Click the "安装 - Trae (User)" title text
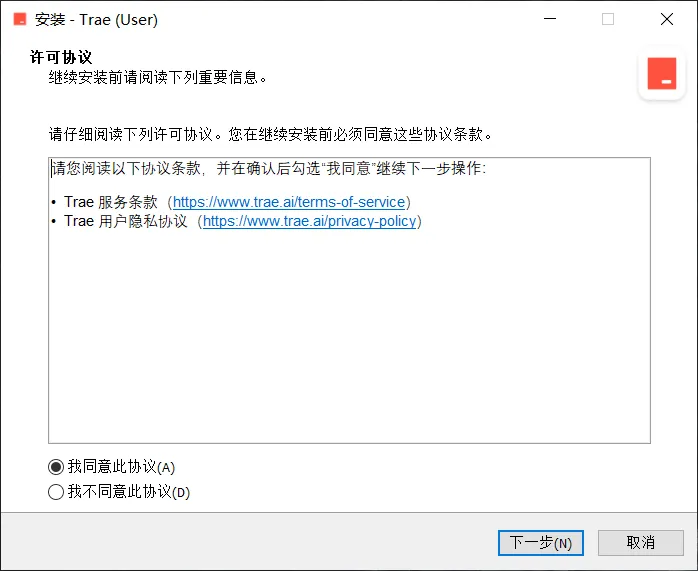The width and height of the screenshot is (698, 571). [x=97, y=20]
